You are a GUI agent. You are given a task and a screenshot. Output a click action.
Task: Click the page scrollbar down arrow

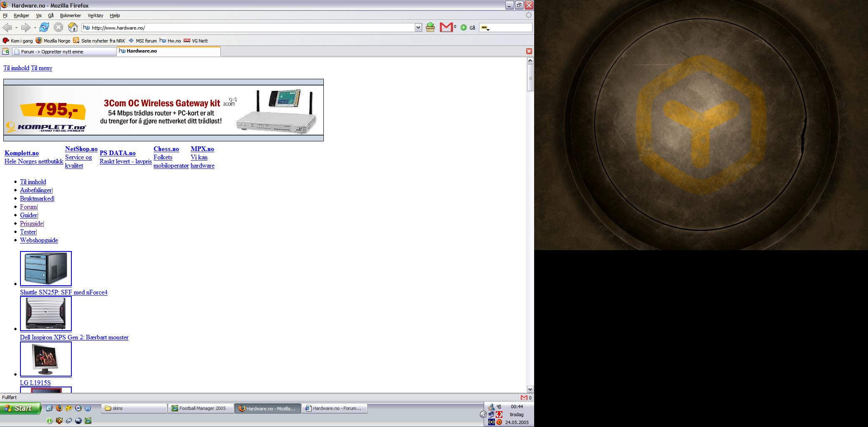pos(530,389)
